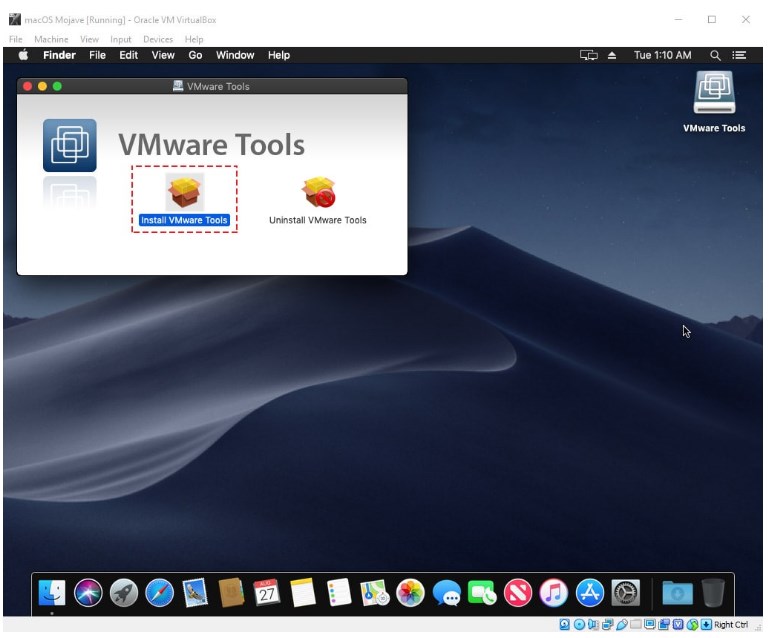Open Reminders from the Dock
The image size is (770, 638).
[339, 592]
